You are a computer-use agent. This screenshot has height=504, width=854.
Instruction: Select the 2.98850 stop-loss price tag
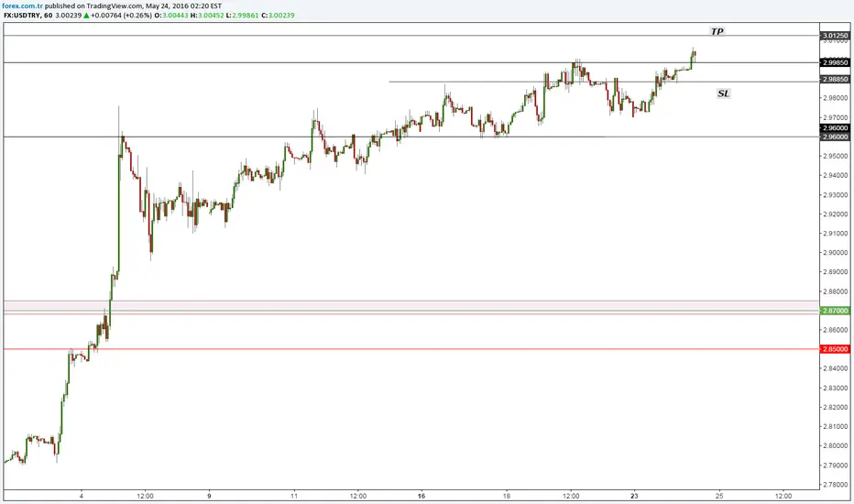click(x=835, y=79)
